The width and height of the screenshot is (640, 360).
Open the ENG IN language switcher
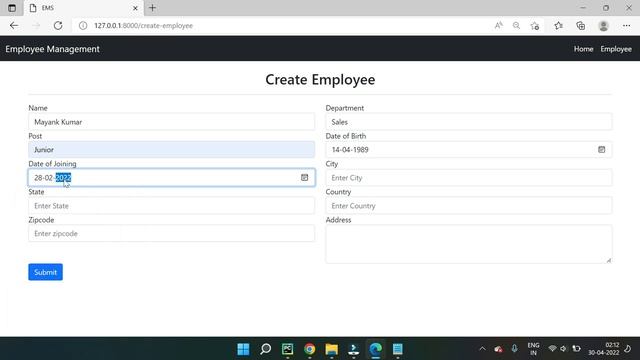coord(533,349)
